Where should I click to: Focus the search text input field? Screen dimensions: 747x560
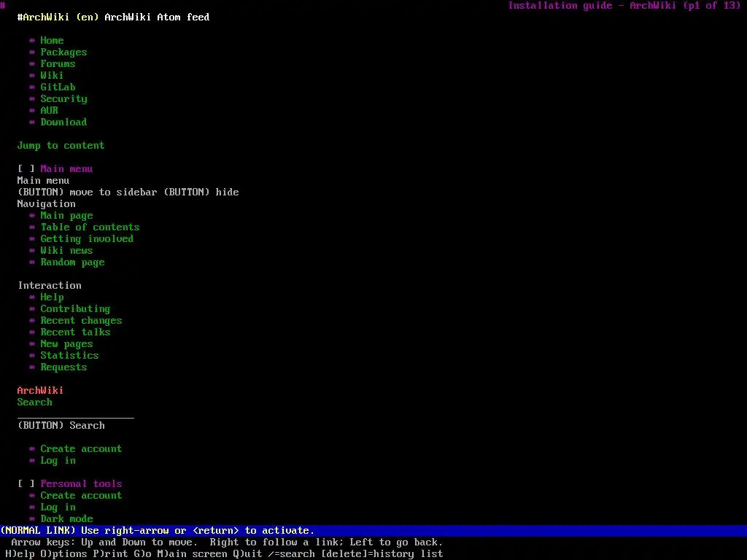pyautogui.click(x=76, y=414)
